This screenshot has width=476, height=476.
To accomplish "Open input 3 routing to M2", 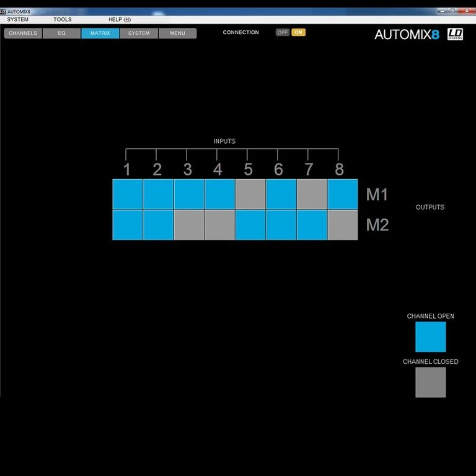I will pyautogui.click(x=189, y=225).
